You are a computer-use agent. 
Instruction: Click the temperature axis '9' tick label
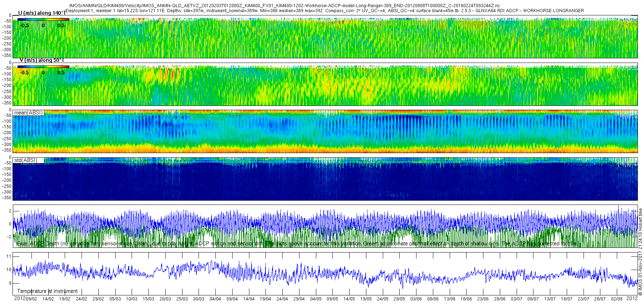(10, 283)
